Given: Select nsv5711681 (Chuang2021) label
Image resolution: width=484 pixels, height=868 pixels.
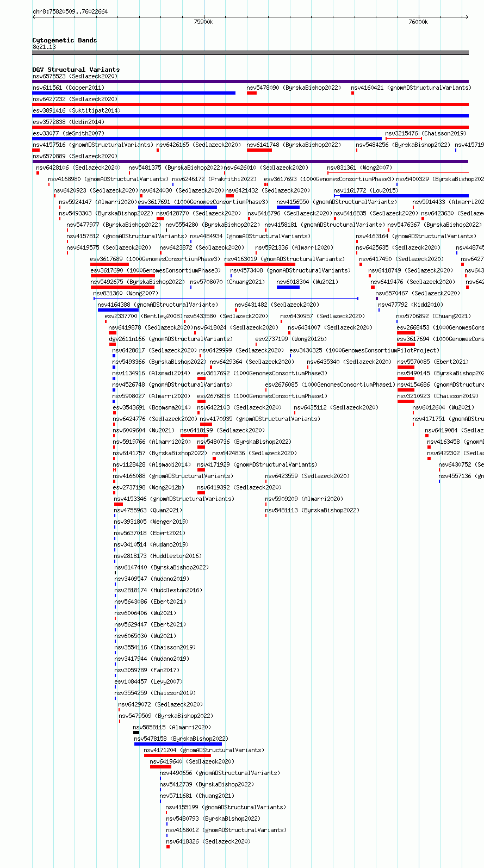Looking at the screenshot, I should (197, 796).
